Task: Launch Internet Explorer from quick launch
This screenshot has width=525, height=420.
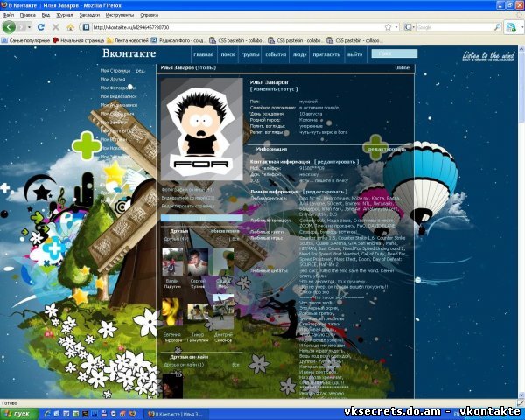Action: pyautogui.click(x=47, y=414)
